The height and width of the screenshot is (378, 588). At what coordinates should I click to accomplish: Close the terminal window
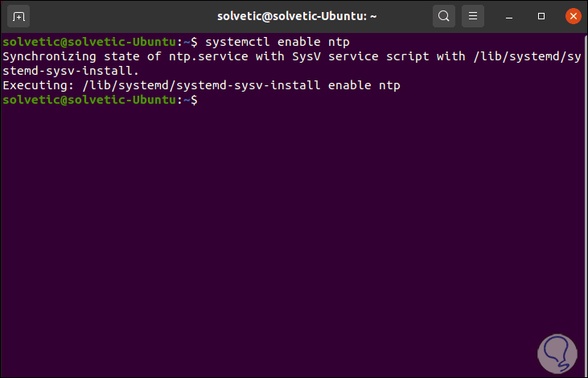pyautogui.click(x=572, y=15)
